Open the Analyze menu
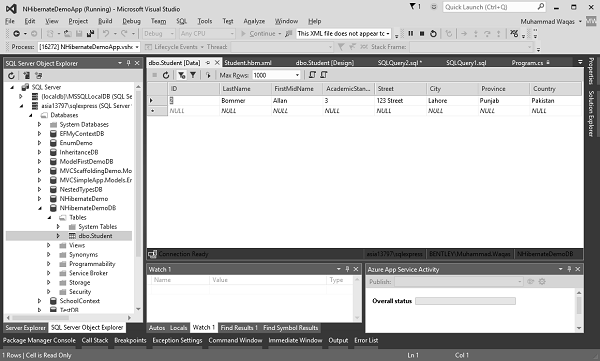Viewport: 600px width, 361px height. pos(254,21)
